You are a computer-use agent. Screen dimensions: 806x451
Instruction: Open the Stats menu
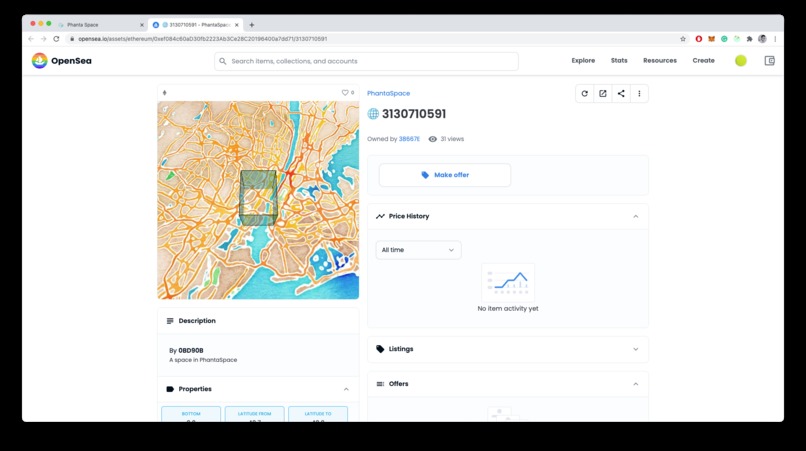click(x=619, y=61)
